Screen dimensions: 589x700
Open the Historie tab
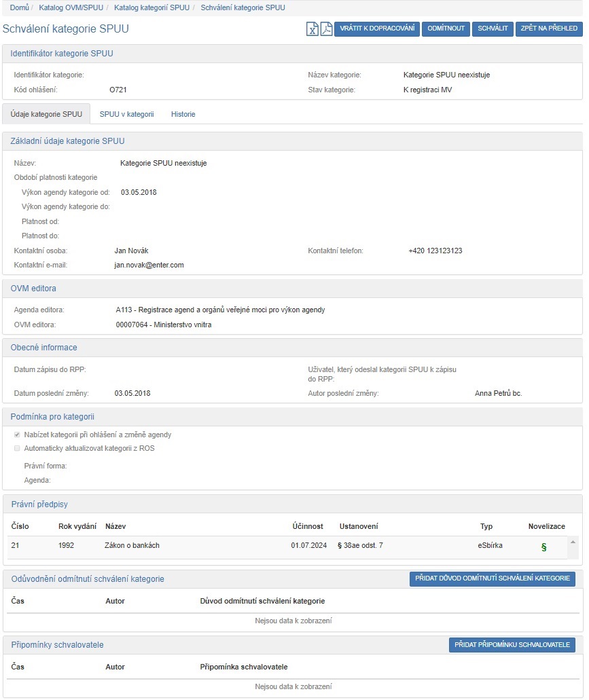coord(183,114)
